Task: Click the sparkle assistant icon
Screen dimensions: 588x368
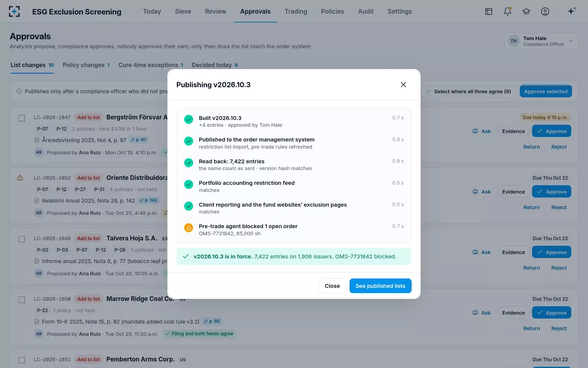Action: pos(572,11)
